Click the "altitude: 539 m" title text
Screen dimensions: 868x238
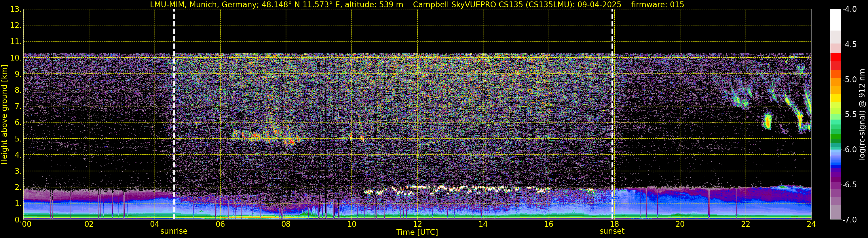[x=374, y=5]
